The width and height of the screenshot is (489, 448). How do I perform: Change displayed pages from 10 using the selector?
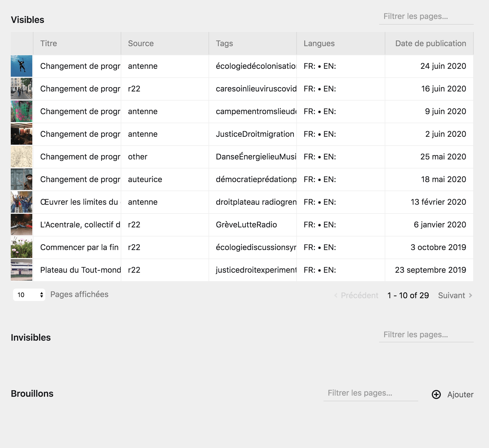click(x=28, y=295)
